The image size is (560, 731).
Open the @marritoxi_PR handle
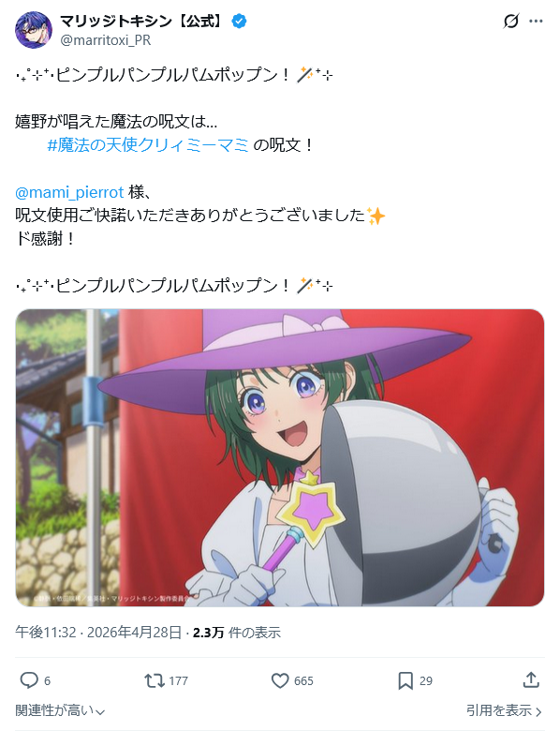pos(106,40)
